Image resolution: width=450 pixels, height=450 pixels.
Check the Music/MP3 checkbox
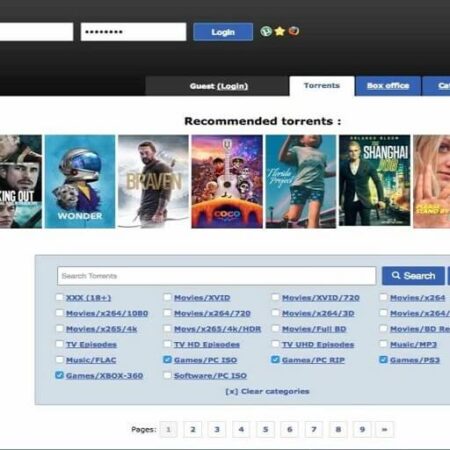pyautogui.click(x=383, y=344)
